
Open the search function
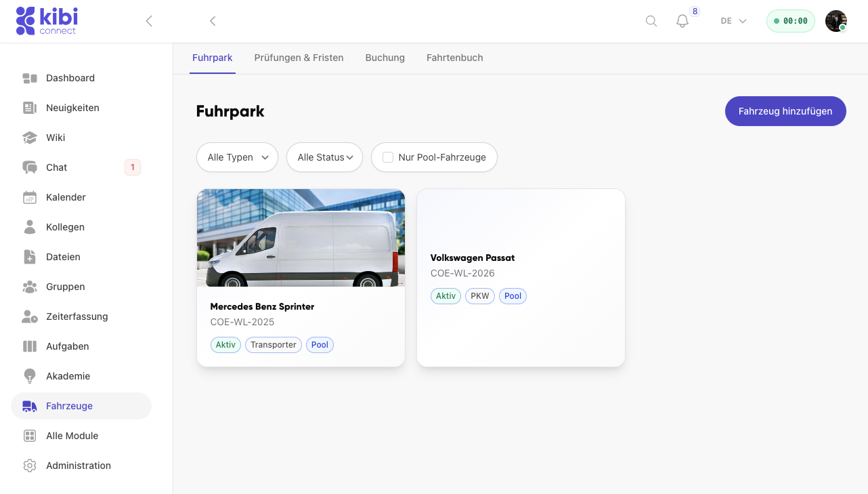651,21
